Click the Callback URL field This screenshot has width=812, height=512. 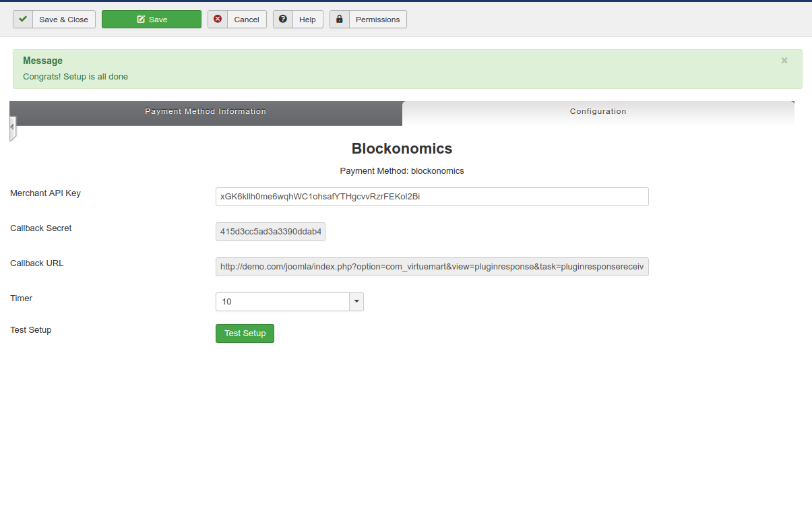click(432, 267)
